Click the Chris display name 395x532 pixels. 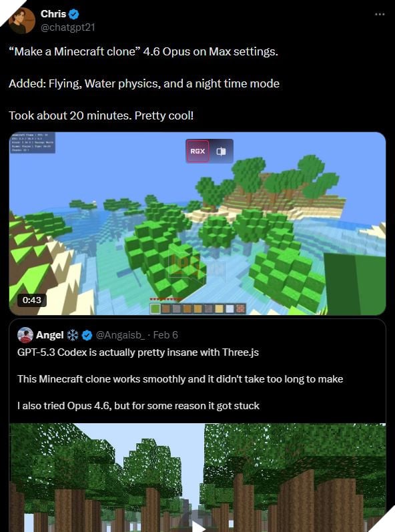(x=53, y=14)
